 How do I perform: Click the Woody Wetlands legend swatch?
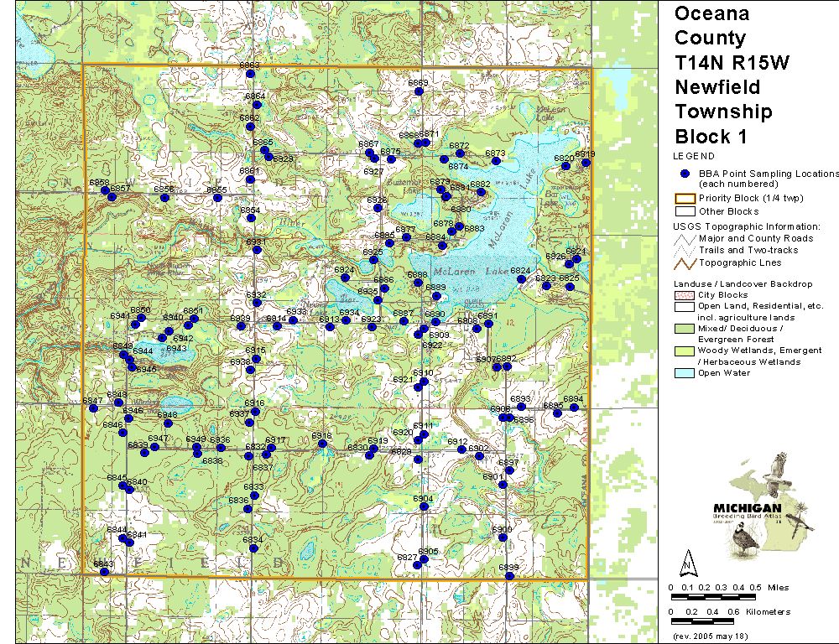685,351
